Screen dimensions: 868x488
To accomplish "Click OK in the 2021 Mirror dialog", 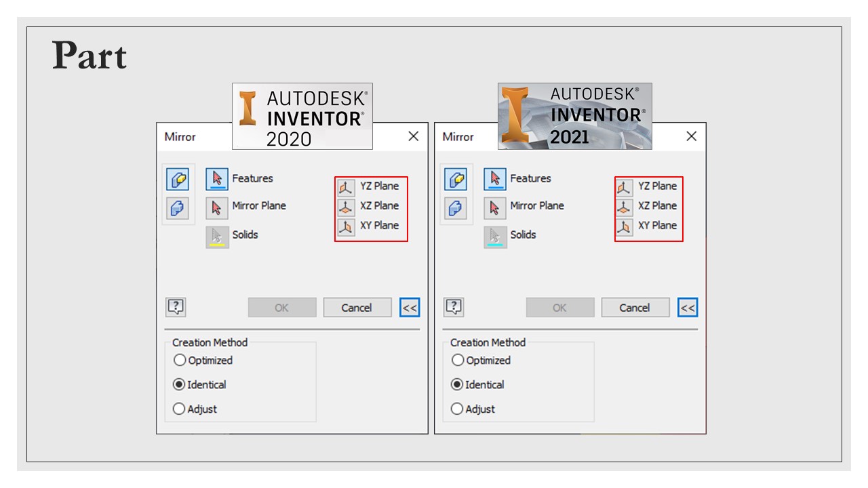I will click(x=559, y=307).
